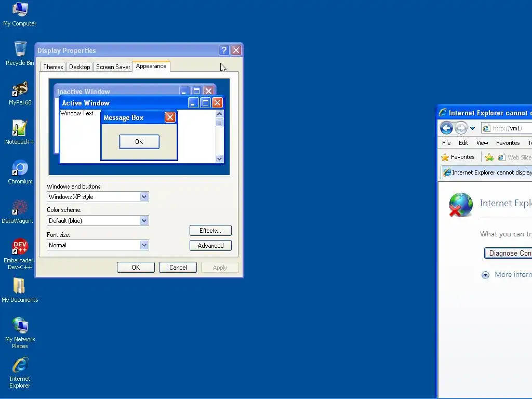Click the Effects... button
Screen dimensions: 532x399
click(210, 230)
